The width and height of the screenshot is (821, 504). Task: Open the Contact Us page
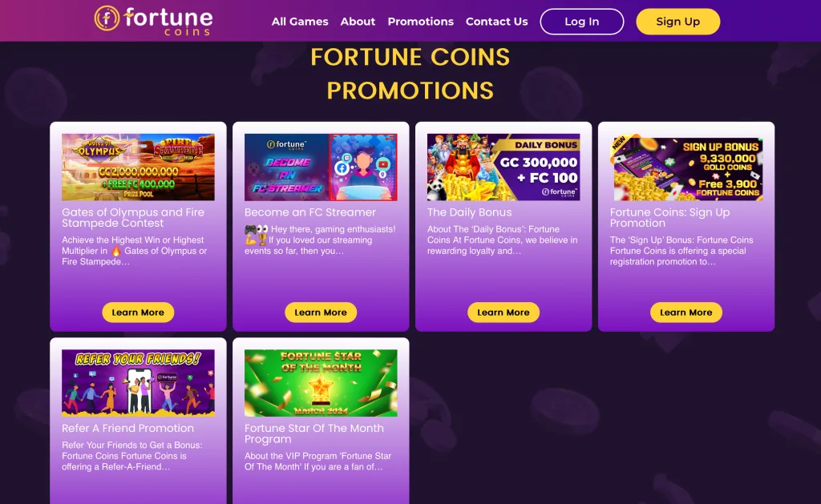(496, 22)
